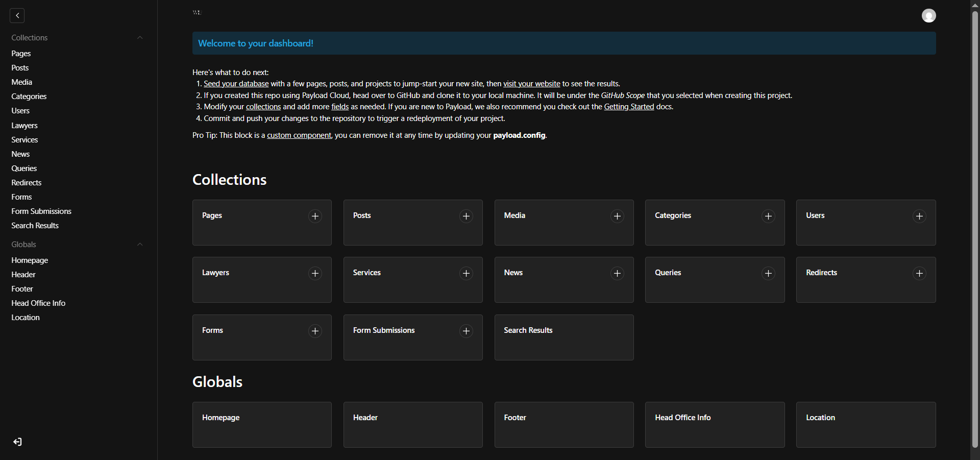Viewport: 980px width, 460px height.
Task: Create a new Post using its plus icon
Action: click(x=465, y=216)
